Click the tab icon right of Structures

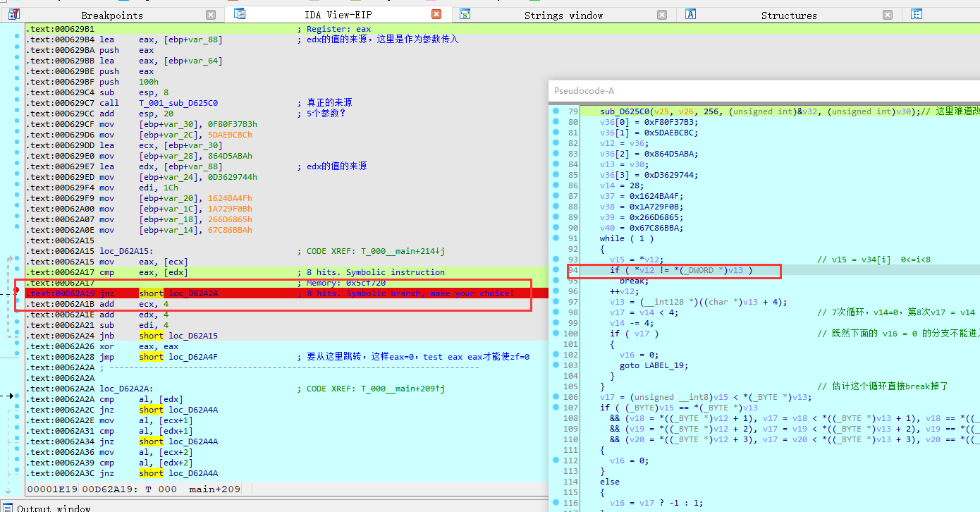click(917, 14)
